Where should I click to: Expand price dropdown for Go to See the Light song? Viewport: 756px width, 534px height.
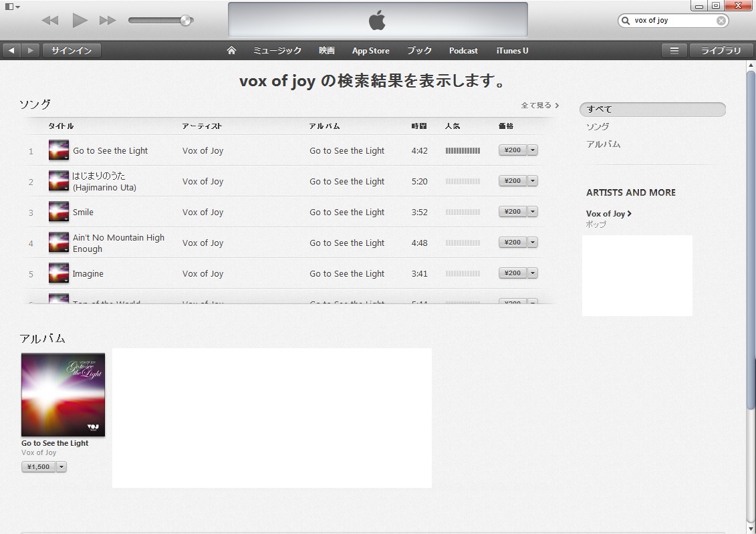[533, 150]
